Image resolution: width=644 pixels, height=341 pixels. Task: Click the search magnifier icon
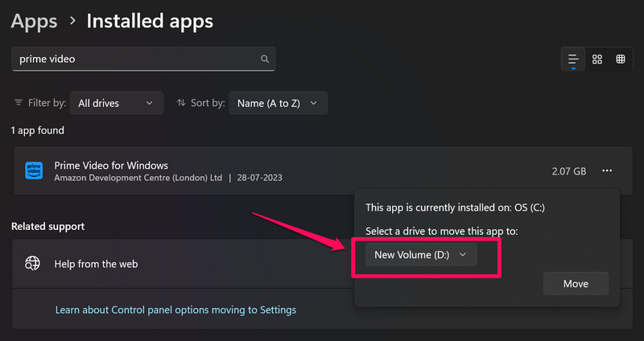[x=264, y=59]
